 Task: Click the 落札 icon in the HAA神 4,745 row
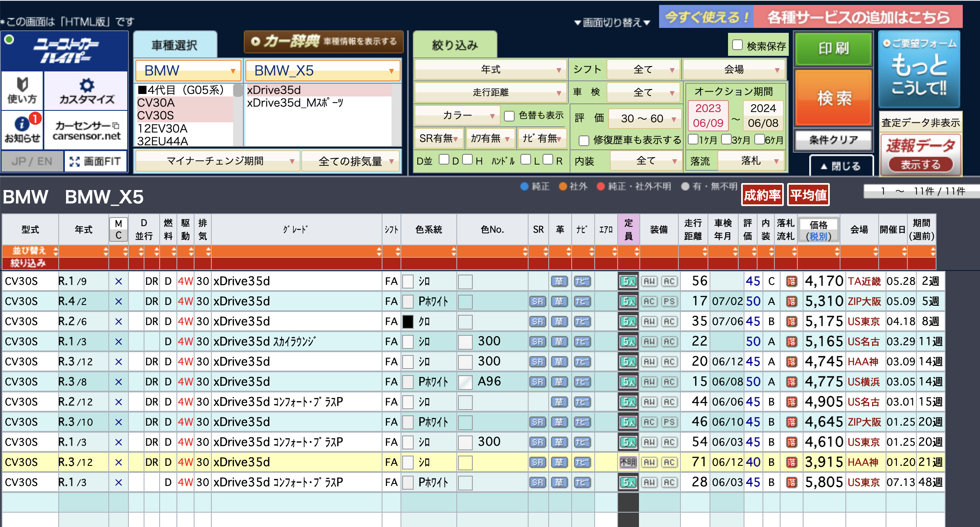[x=791, y=362]
